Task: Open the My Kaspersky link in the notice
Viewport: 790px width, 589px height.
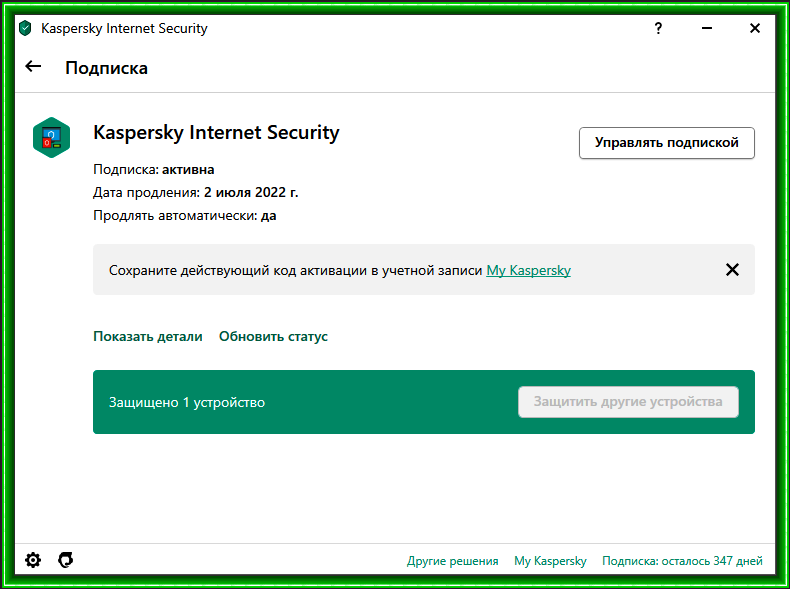Action: click(529, 270)
